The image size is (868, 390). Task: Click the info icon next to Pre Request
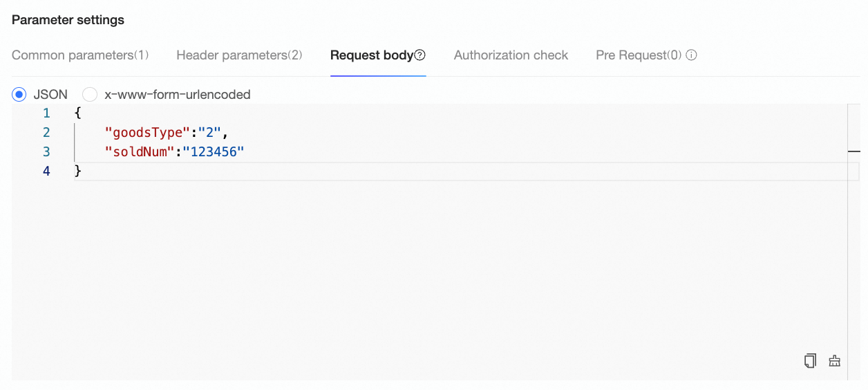point(691,55)
